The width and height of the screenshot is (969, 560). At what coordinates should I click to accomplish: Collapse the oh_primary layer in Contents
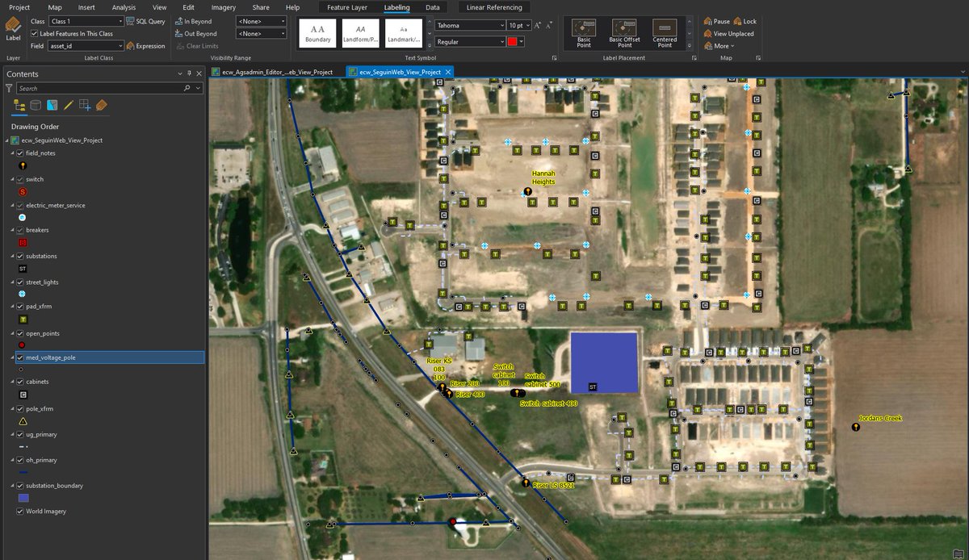(x=12, y=461)
